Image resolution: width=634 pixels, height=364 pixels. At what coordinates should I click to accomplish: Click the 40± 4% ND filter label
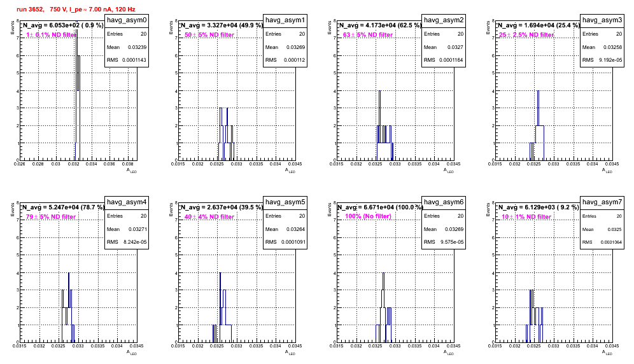209,217
